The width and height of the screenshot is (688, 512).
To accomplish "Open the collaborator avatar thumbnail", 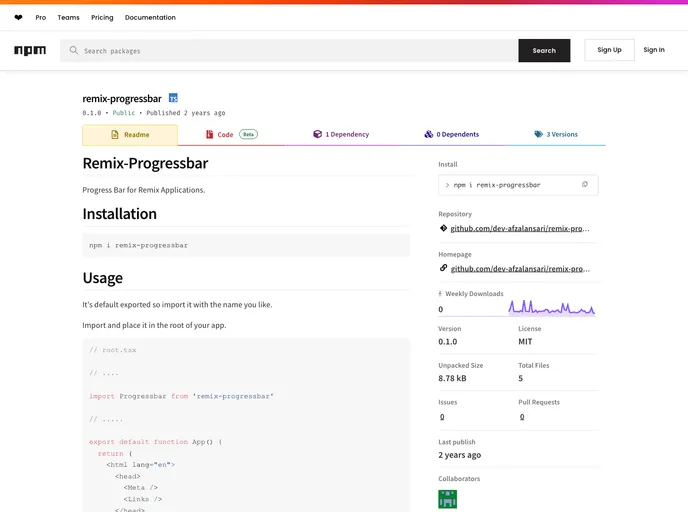I will [x=448, y=499].
